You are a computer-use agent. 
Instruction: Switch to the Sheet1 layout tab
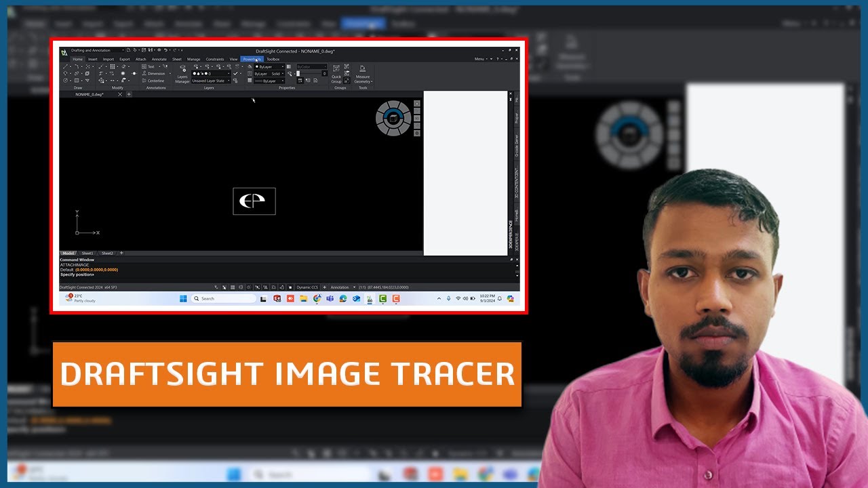click(87, 253)
